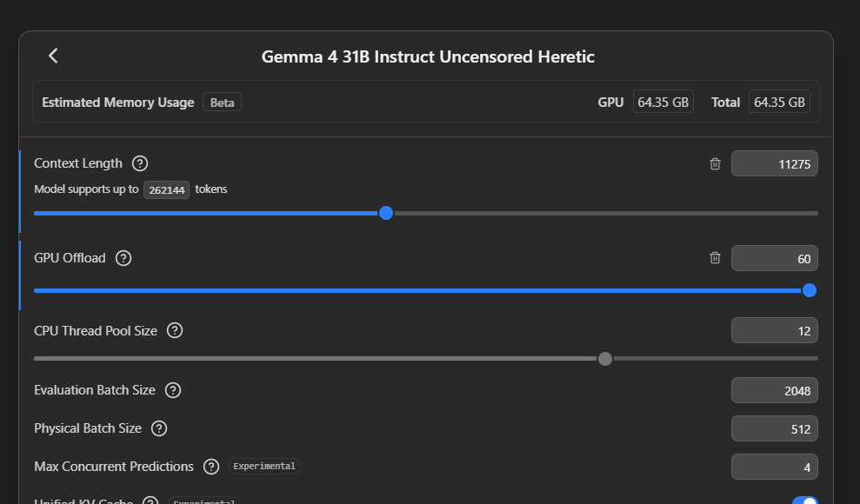Click the GPU Offload slider handle
Image resolution: width=860 pixels, height=504 pixels.
tap(809, 290)
